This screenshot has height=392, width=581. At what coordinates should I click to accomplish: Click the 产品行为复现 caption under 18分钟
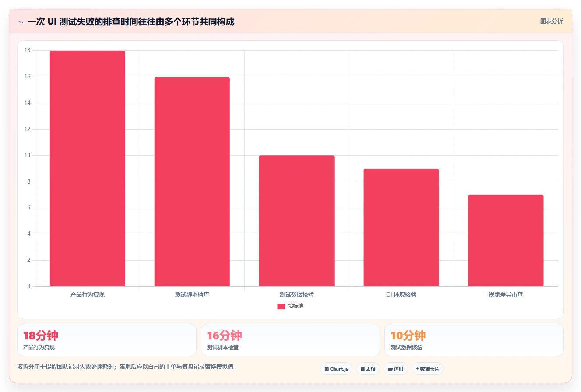point(39,347)
